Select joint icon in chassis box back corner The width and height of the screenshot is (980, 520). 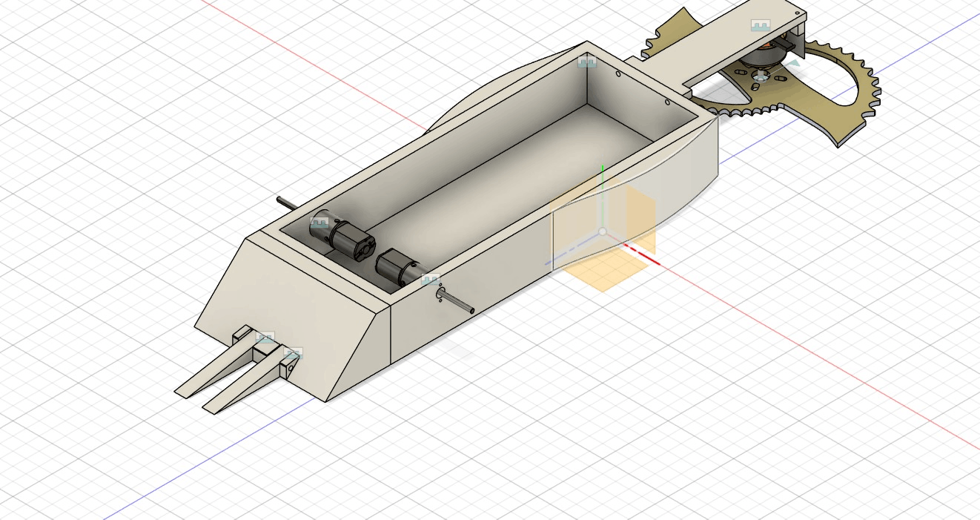point(587,62)
